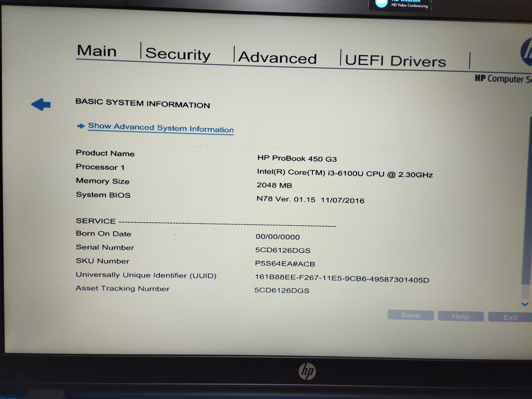The image size is (532, 399).
Task: Click the Save button
Action: click(x=411, y=315)
